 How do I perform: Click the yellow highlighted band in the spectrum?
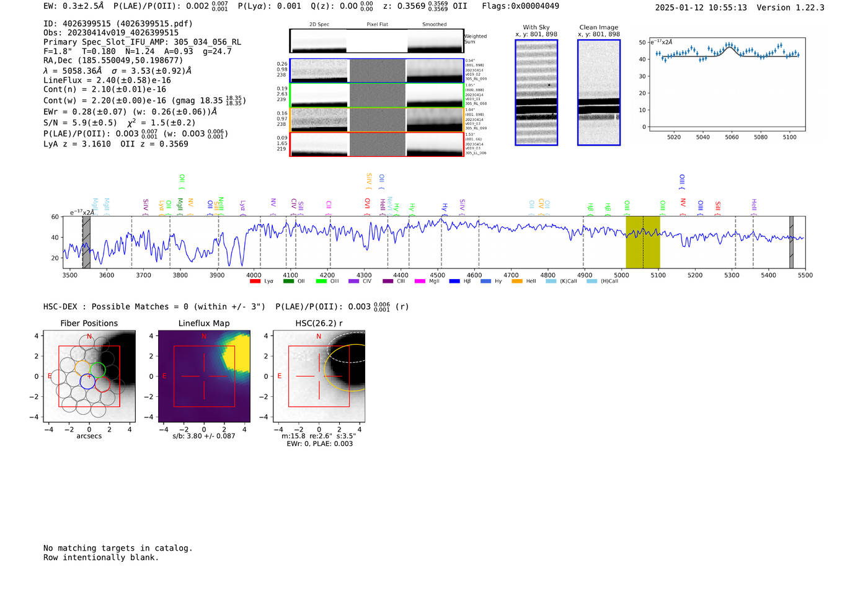(643, 242)
